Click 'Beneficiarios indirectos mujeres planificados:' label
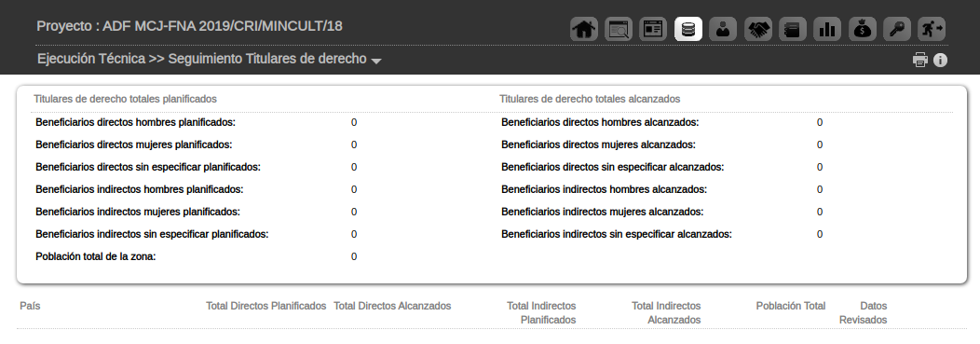The height and width of the screenshot is (344, 980). tap(138, 212)
